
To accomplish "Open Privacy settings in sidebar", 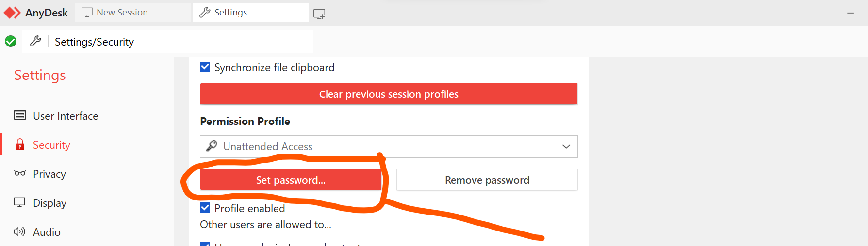I will coord(49,174).
